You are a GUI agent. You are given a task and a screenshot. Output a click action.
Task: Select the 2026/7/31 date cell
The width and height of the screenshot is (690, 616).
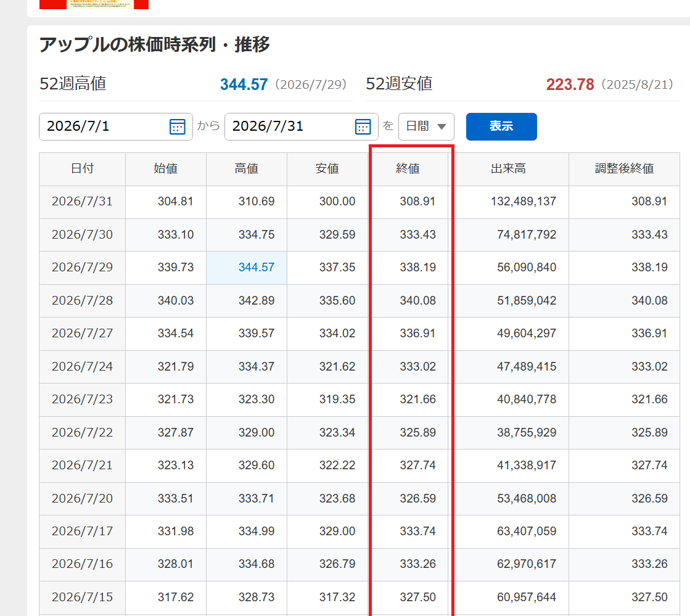82,202
